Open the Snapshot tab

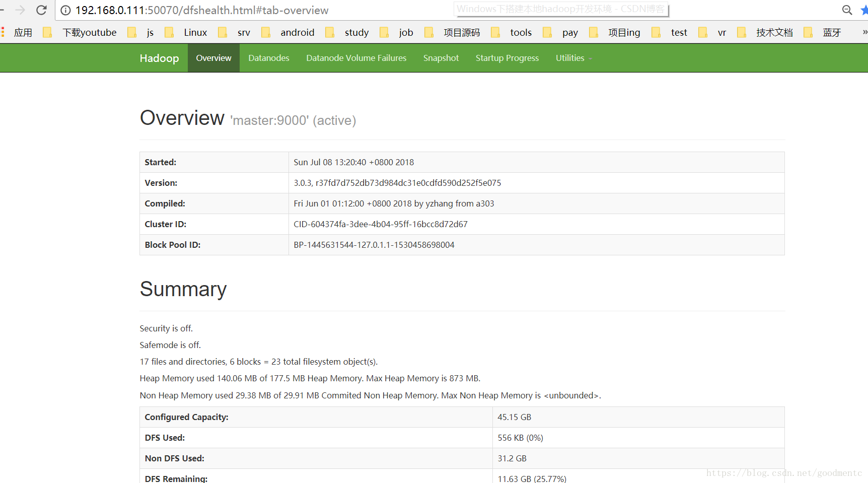click(441, 58)
